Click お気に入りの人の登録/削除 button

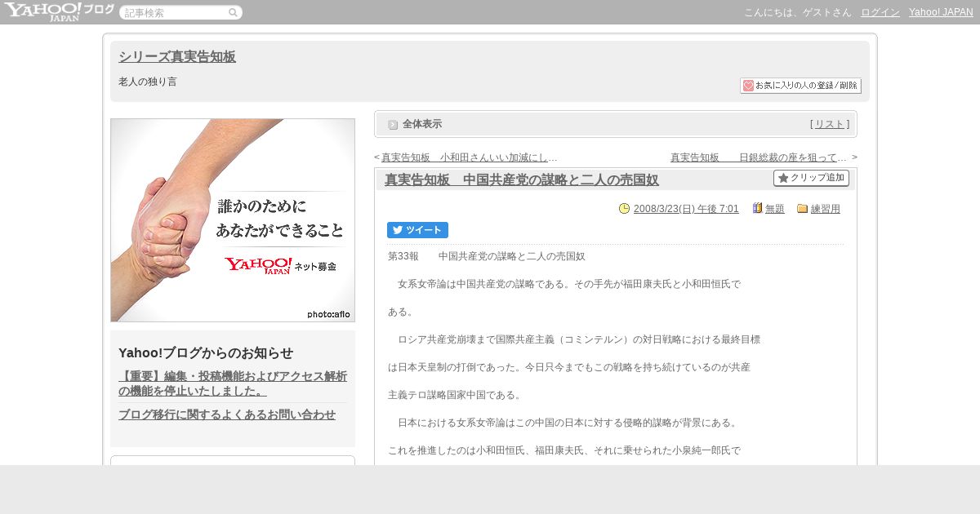click(x=800, y=86)
